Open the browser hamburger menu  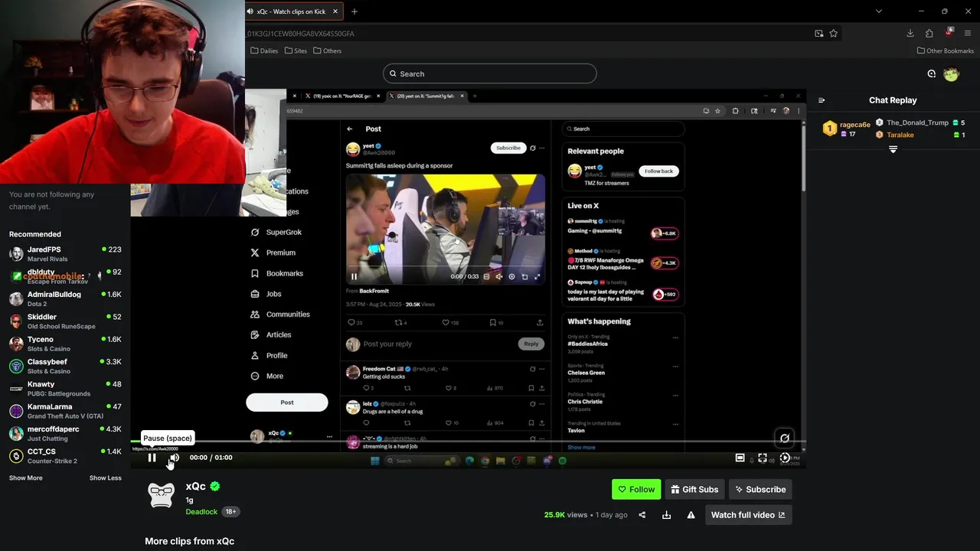[x=968, y=33]
